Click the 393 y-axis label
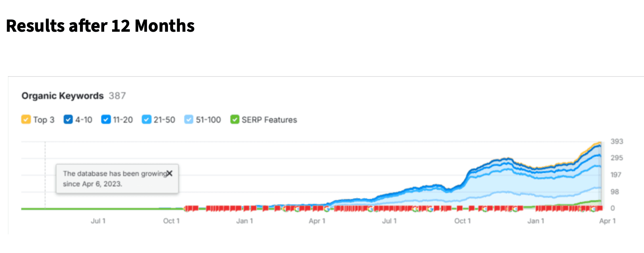The height and width of the screenshot is (253, 644). [x=617, y=141]
